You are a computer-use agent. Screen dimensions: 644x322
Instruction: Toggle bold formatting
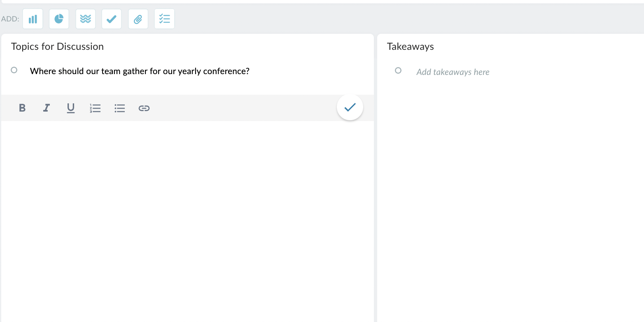click(22, 108)
